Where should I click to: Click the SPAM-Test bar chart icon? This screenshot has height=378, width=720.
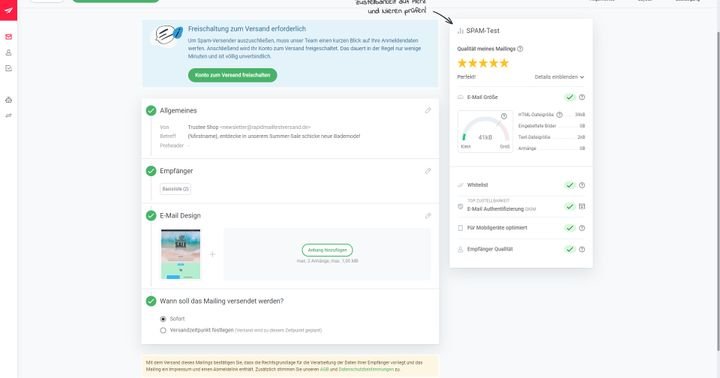click(460, 31)
